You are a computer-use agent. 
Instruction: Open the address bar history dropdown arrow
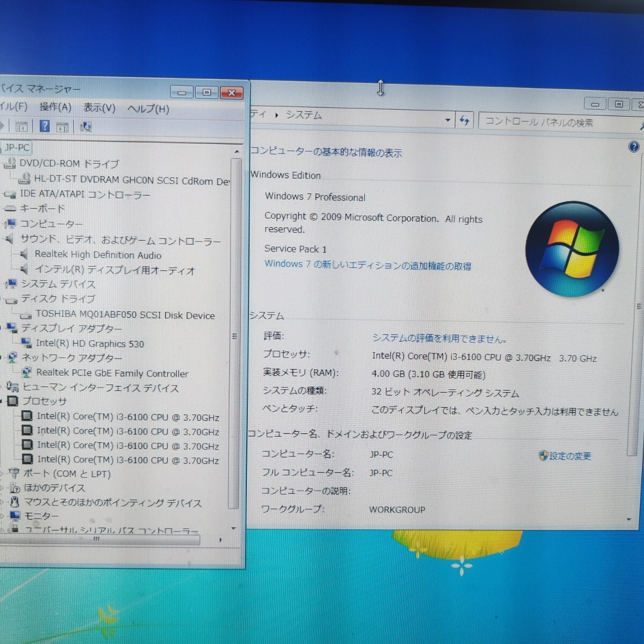(x=448, y=120)
